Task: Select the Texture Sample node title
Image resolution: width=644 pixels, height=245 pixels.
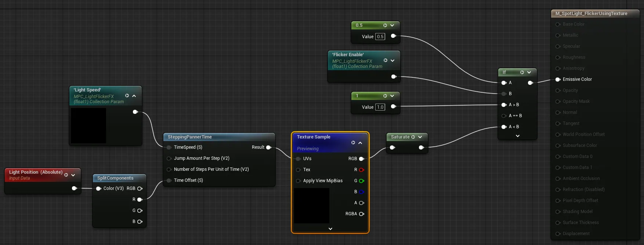Action: point(314,137)
